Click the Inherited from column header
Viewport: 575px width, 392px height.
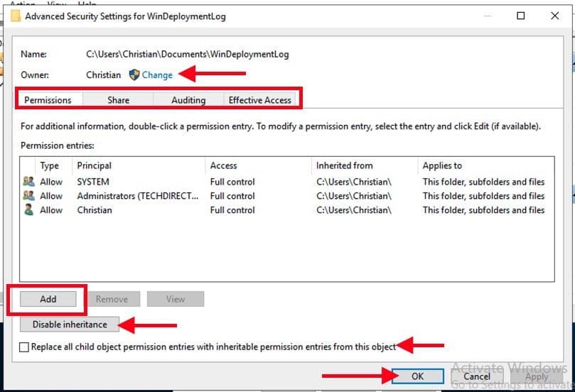pos(344,165)
